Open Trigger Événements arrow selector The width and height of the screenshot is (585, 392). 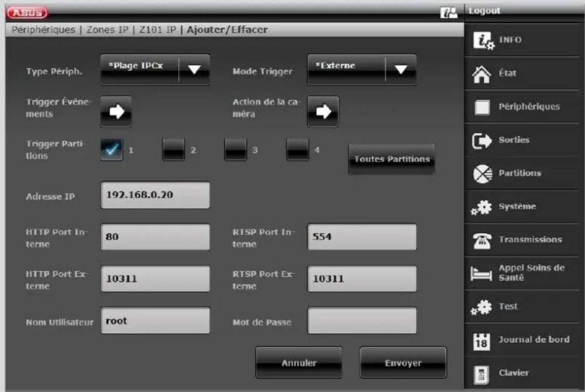pyautogui.click(x=116, y=111)
